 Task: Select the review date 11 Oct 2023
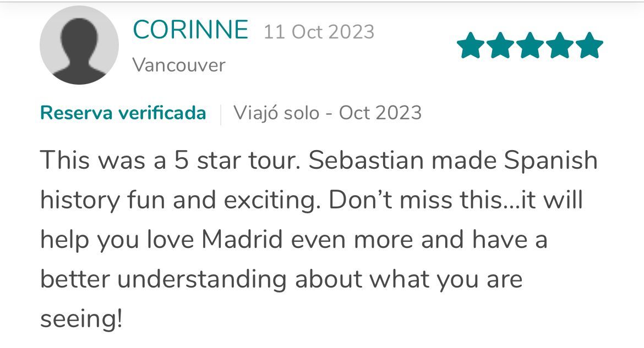(319, 32)
